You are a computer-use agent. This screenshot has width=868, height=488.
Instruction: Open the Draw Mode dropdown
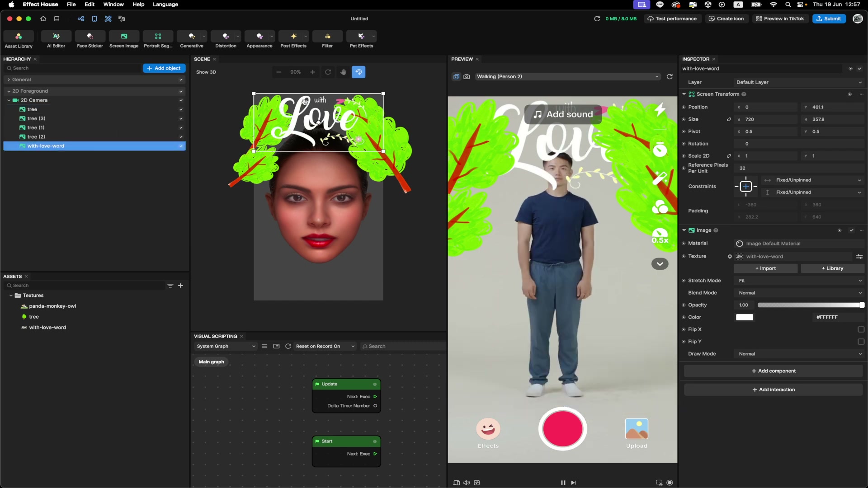[x=799, y=354]
